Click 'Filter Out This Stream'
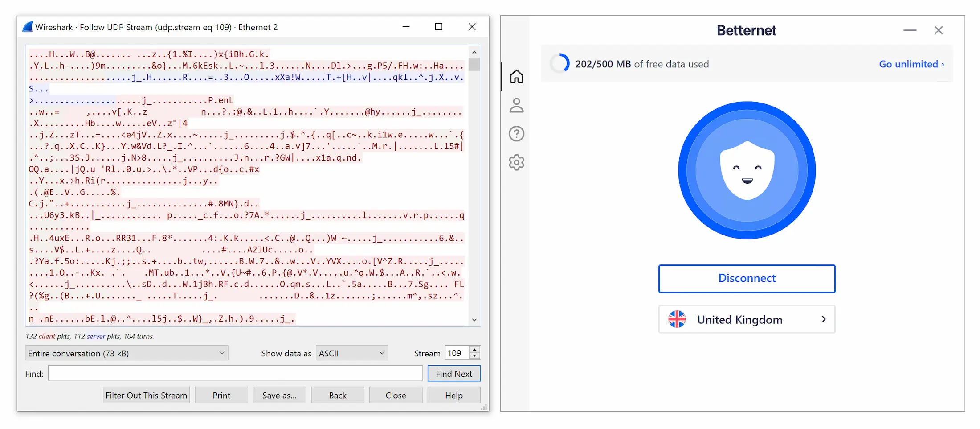 [146, 395]
